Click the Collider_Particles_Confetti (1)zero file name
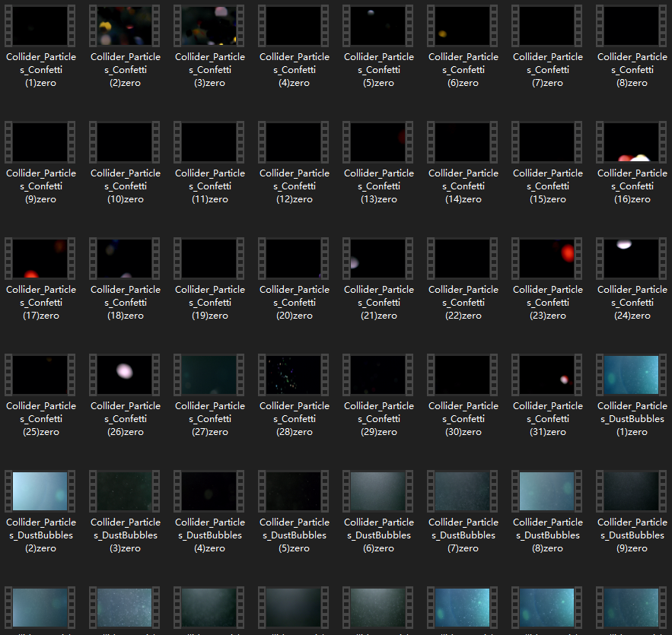 40,70
